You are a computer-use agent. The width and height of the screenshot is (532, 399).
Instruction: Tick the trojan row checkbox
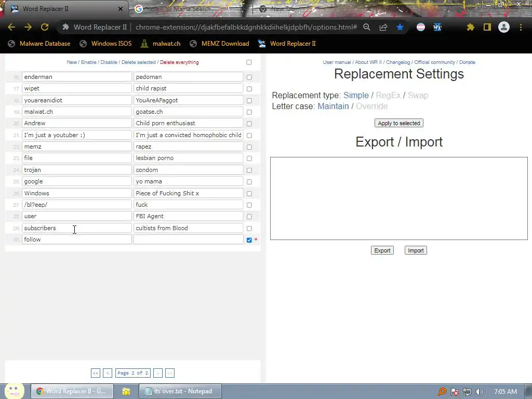pos(249,170)
